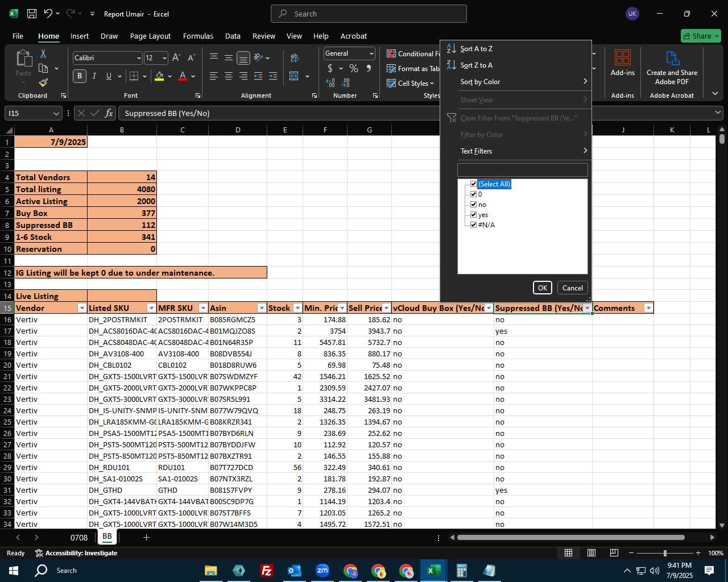Open General number format dropdown
This screenshot has width=728, height=582.
point(371,53)
